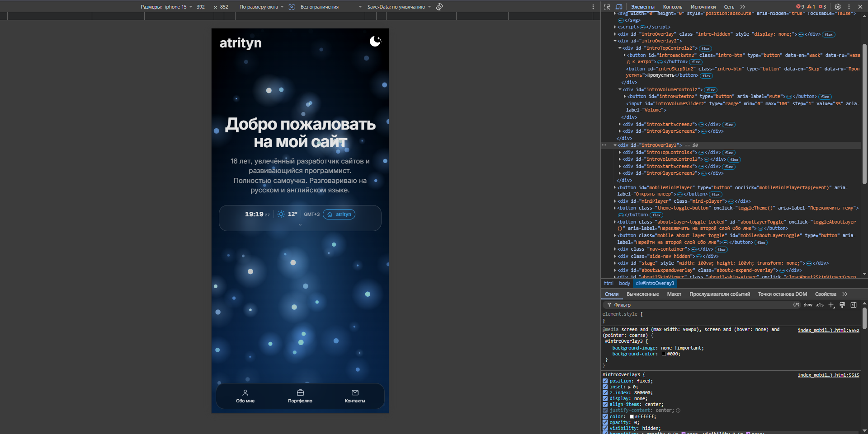The image size is (868, 434).
Task: Activate the element inspector picker icon
Action: (x=607, y=7)
